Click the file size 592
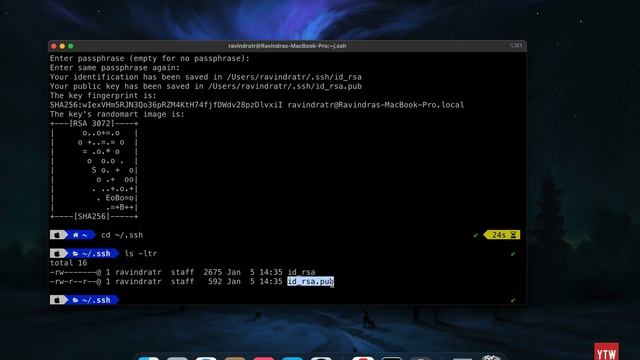Viewport: 640px width, 360px height. pyautogui.click(x=215, y=281)
